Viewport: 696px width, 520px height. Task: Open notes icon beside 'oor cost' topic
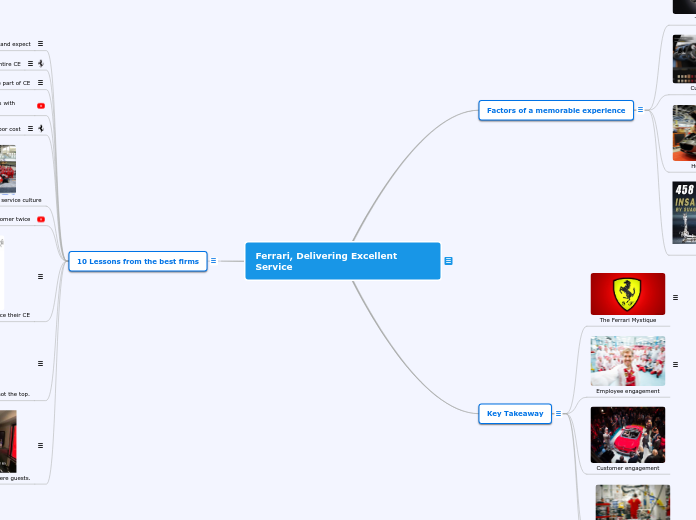coord(30,128)
